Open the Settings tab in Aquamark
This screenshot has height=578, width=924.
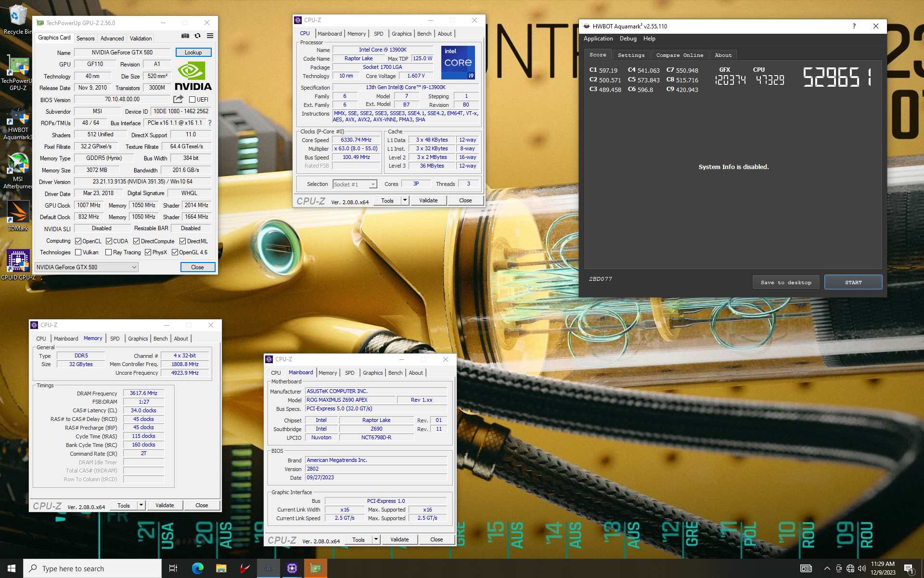(x=631, y=55)
